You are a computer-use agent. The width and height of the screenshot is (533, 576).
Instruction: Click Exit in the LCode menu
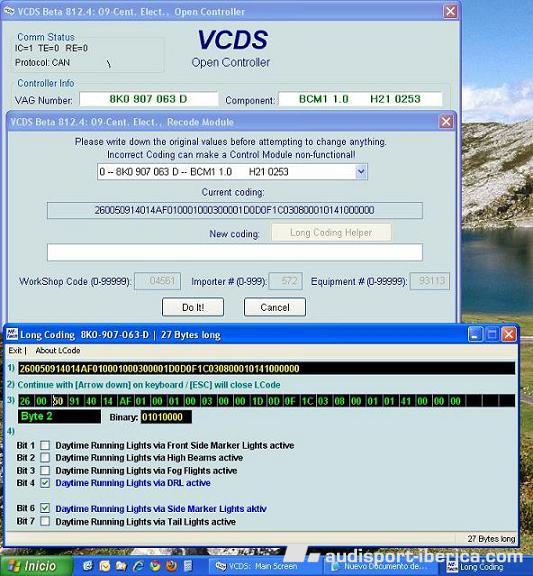coord(15,350)
